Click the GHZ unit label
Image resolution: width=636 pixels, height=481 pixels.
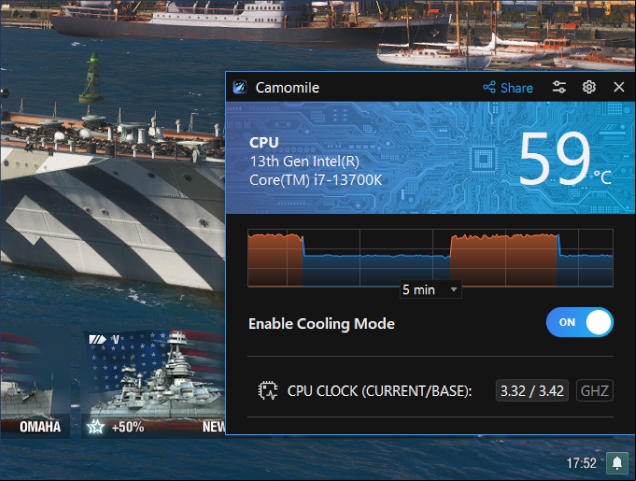click(594, 391)
